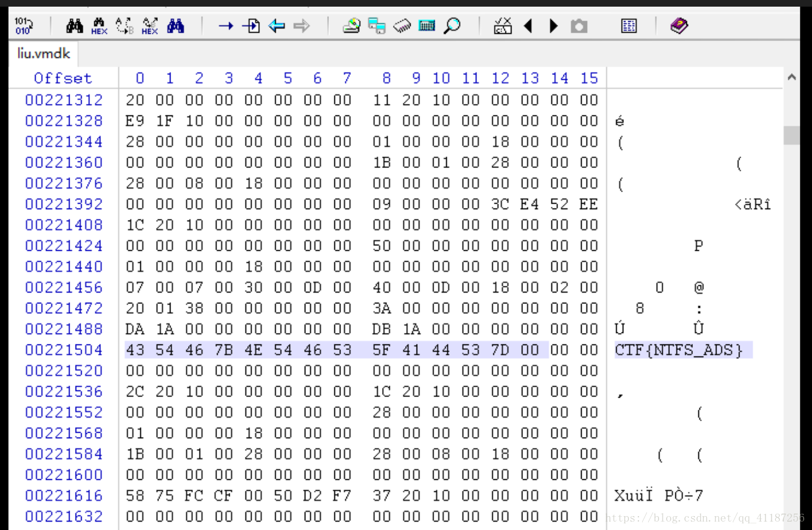
Task: Click hex byte 7B in highlighted row
Action: (224, 350)
